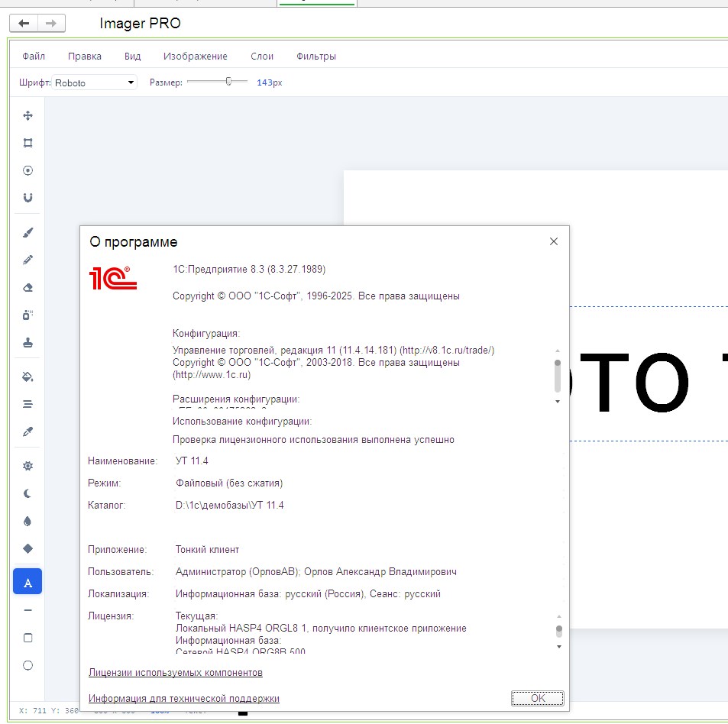Open the Правка menu
The image size is (728, 724).
(85, 57)
